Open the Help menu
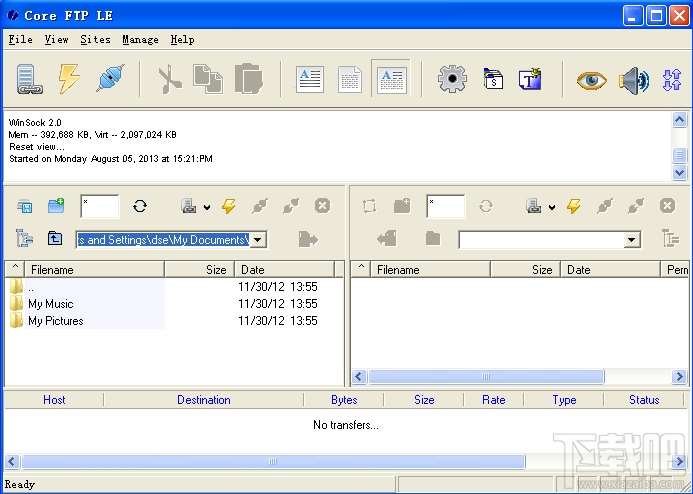The image size is (693, 494). (183, 39)
